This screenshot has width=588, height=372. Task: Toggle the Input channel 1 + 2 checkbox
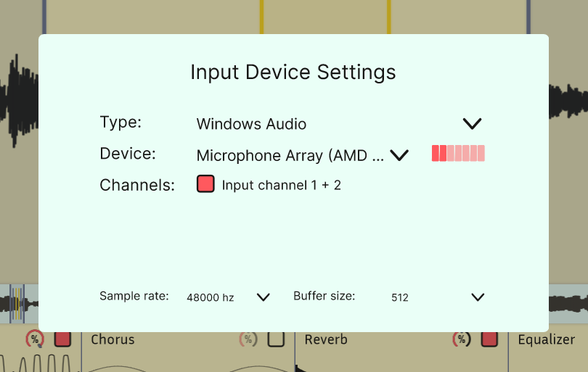click(205, 184)
